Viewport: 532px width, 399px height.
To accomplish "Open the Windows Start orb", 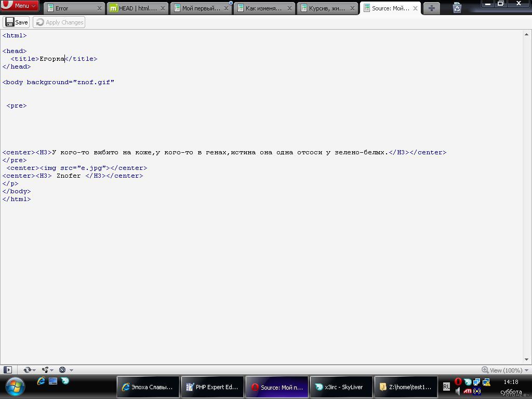I will click(x=15, y=387).
